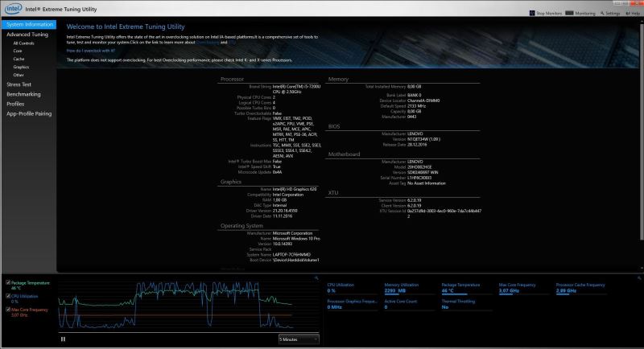Click the Settings wrench icon
Image resolution: width=644 pixels, height=349 pixels.
click(602, 13)
